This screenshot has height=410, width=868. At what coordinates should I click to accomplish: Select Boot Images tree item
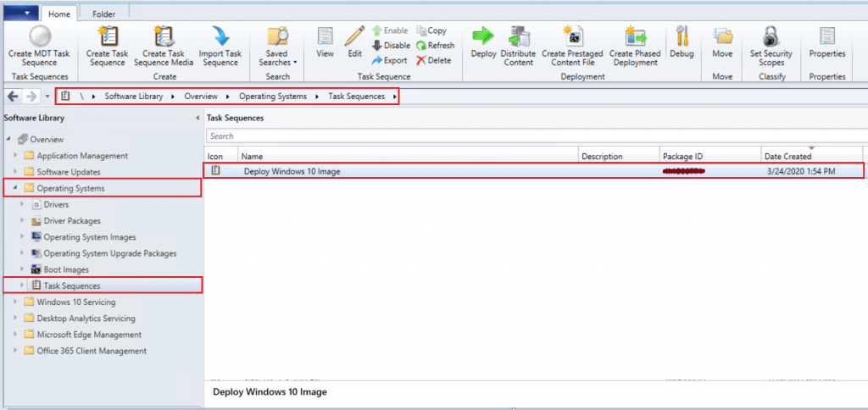pyautogui.click(x=66, y=269)
